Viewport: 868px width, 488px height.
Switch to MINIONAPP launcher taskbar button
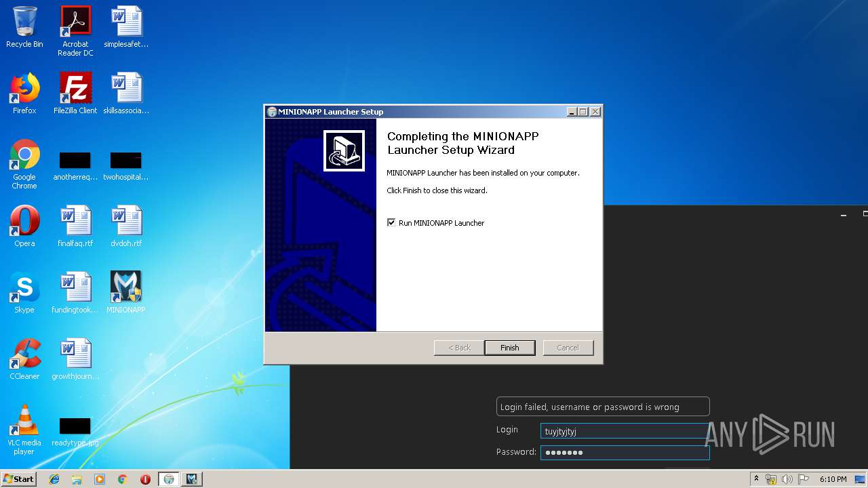pos(192,479)
